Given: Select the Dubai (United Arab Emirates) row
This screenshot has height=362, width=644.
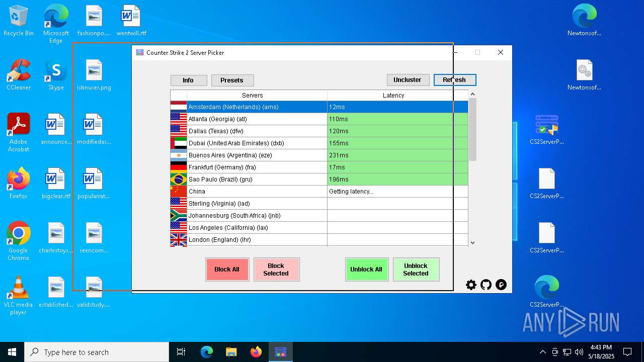Looking at the screenshot, I should click(x=319, y=143).
